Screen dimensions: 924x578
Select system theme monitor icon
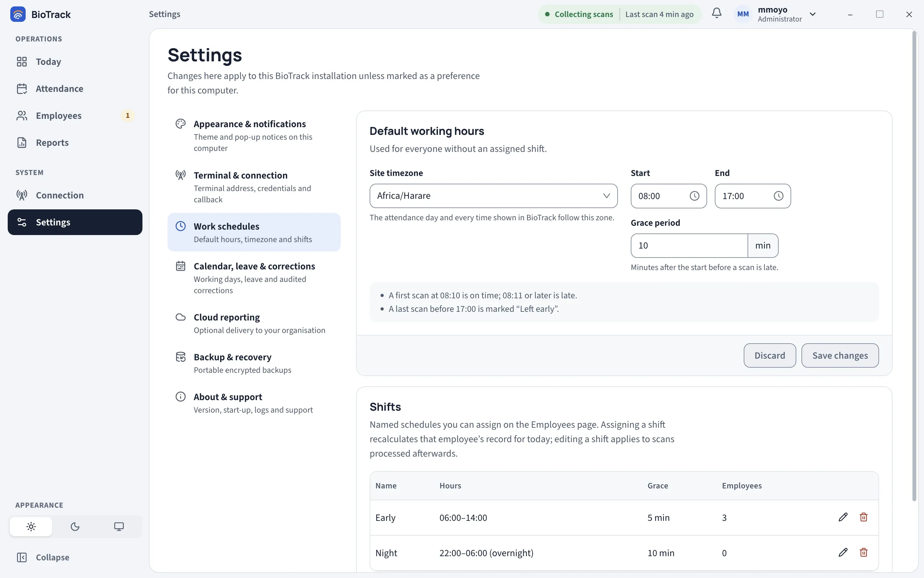pos(119,526)
